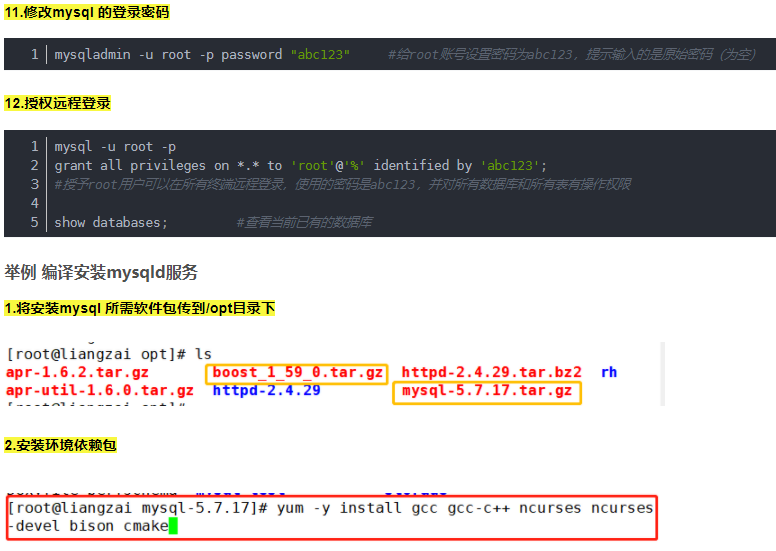The image size is (776, 551).
Task: Click line number 5 in grant code block
Action: (34, 222)
